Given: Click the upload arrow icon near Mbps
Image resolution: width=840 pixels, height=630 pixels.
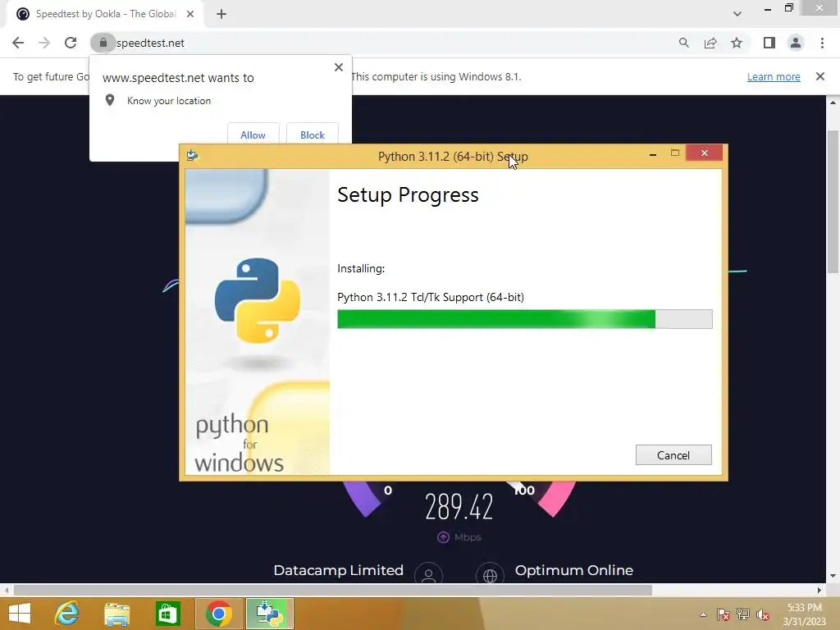Looking at the screenshot, I should click(443, 536).
